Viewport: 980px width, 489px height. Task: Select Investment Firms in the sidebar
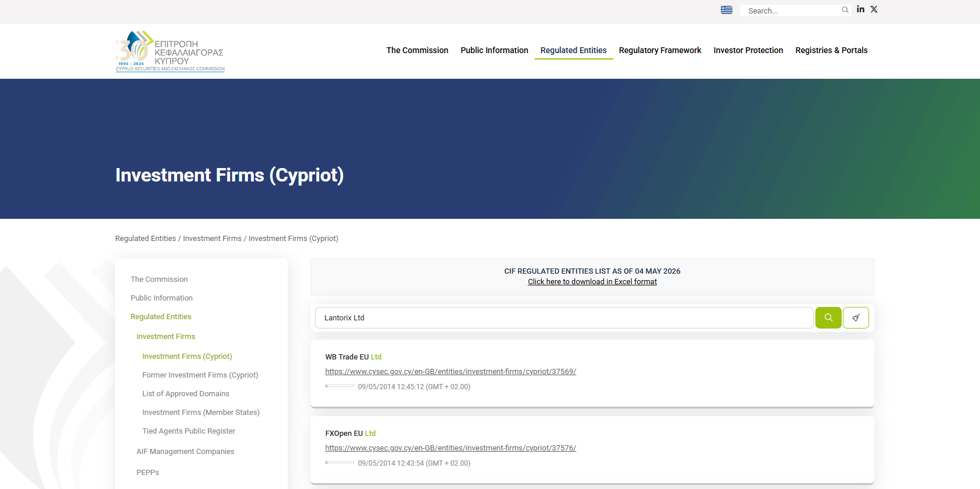tap(166, 337)
